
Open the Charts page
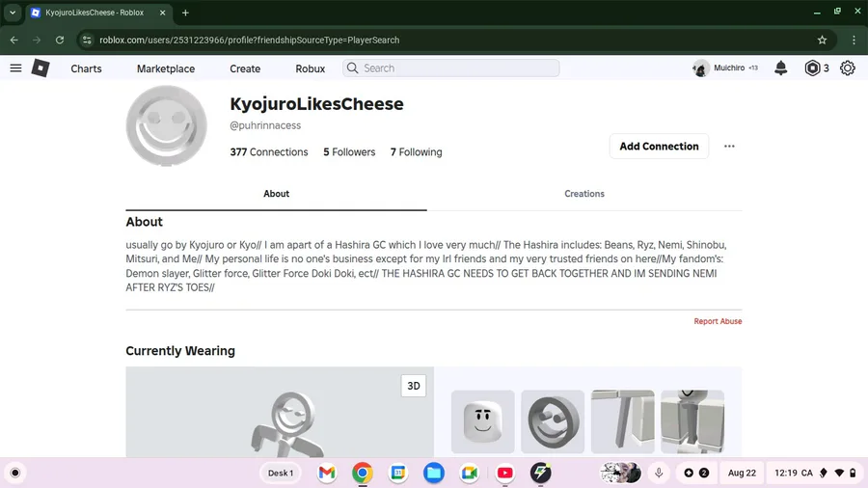[x=86, y=68]
